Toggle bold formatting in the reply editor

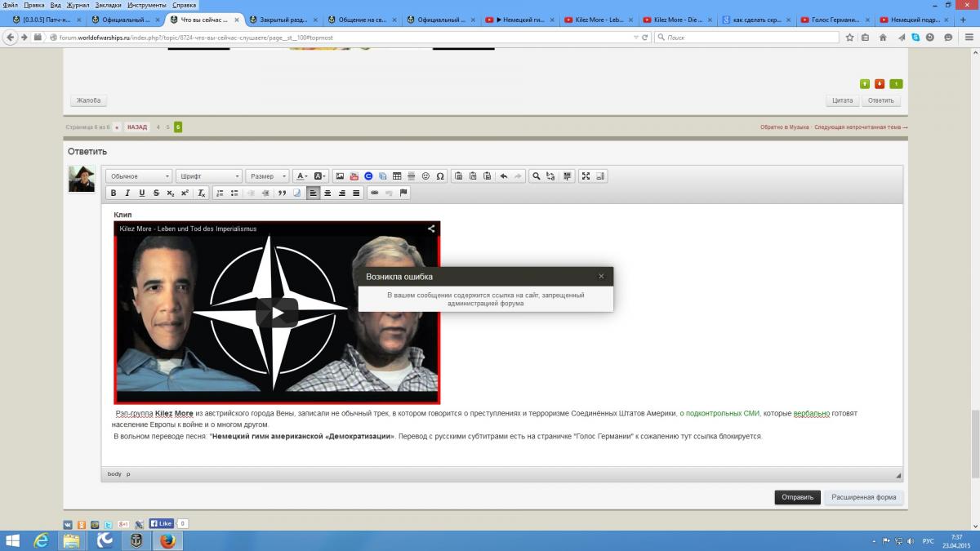[x=114, y=193]
